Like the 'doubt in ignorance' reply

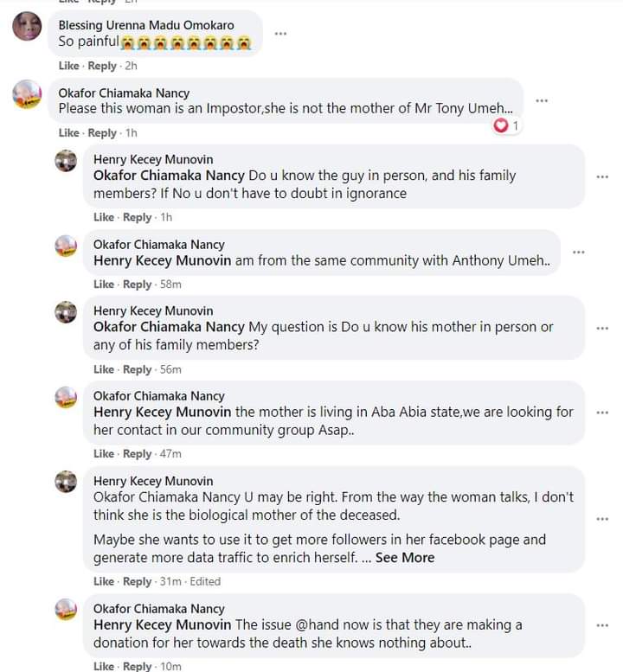tap(103, 217)
